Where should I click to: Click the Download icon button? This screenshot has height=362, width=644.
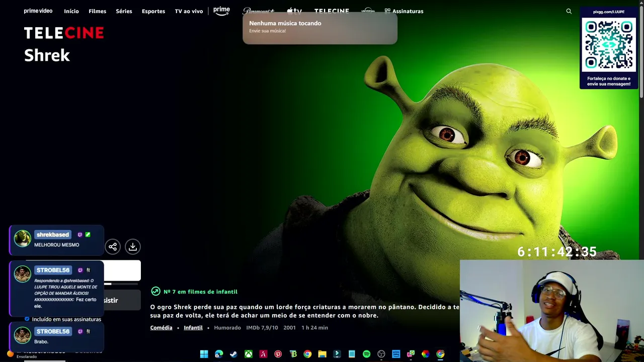pos(133,247)
